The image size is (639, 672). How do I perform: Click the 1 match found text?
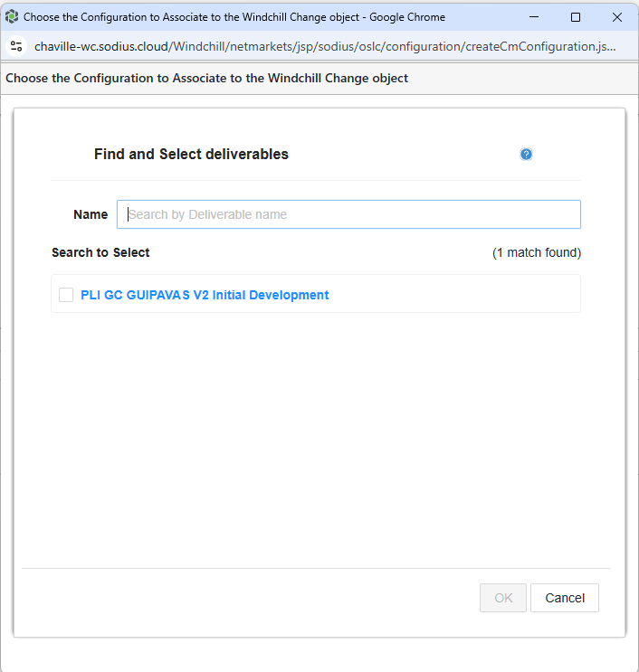click(x=537, y=252)
